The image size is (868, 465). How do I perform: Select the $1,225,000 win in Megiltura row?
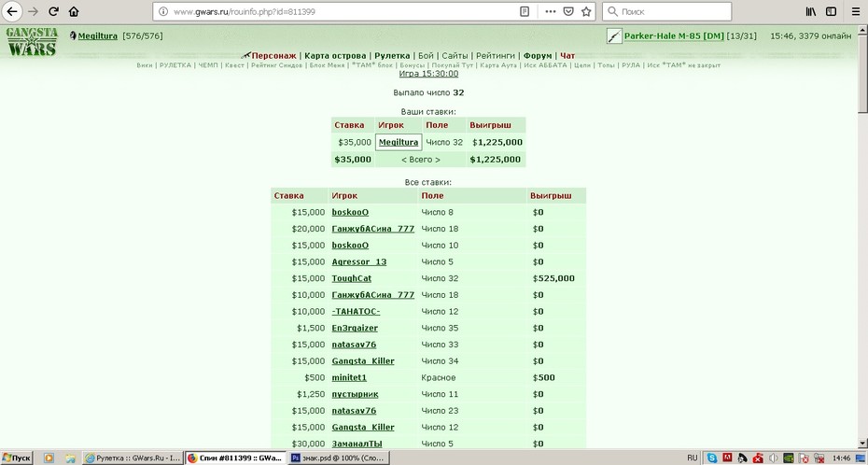point(497,142)
